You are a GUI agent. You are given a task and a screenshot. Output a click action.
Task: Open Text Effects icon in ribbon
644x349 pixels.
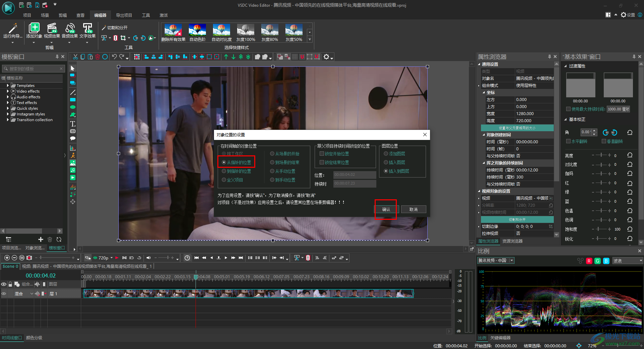pyautogui.click(x=88, y=28)
